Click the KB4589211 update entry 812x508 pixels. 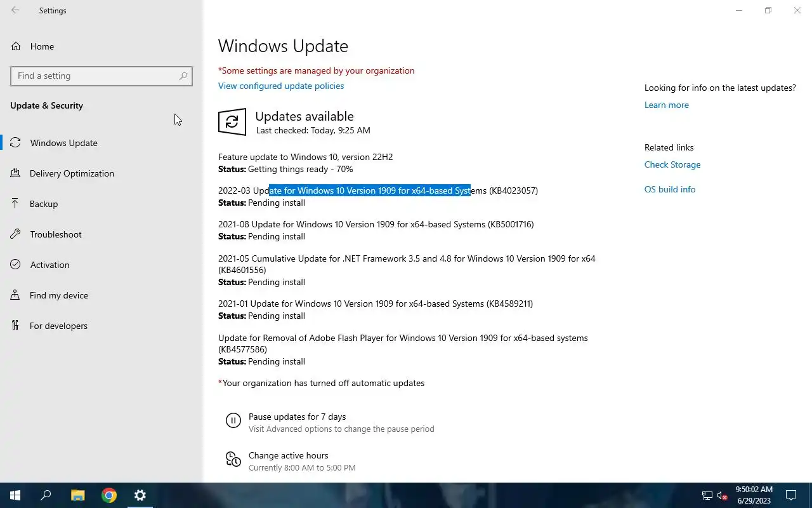coord(376,304)
